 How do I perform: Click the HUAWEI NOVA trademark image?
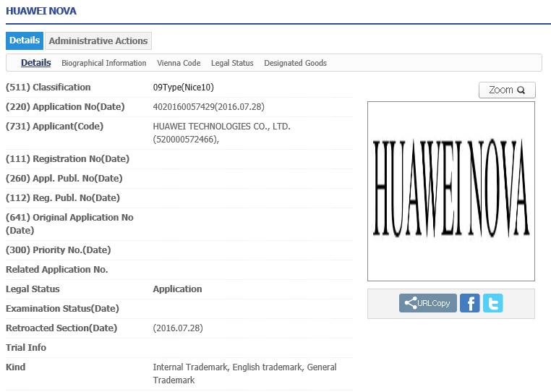451,191
